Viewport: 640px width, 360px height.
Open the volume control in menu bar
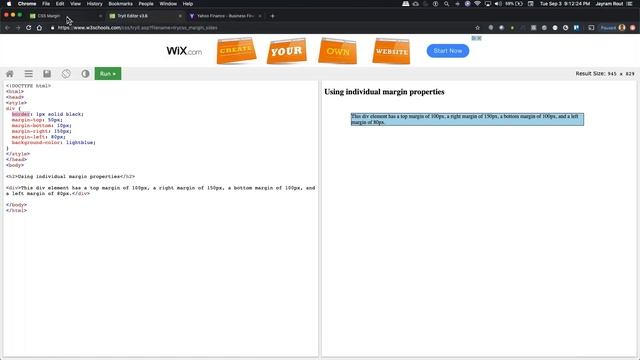(498, 4)
